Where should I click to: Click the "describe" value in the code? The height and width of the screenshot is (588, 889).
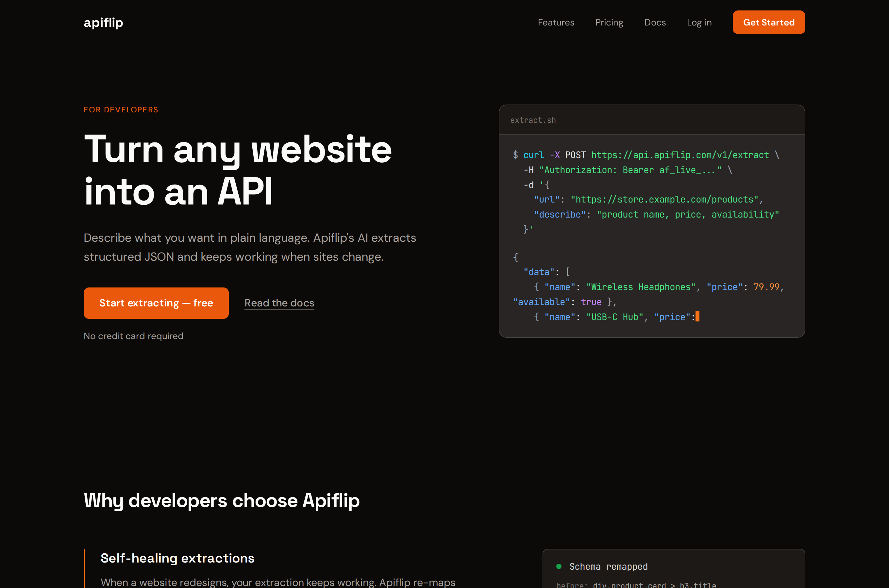[688, 215]
